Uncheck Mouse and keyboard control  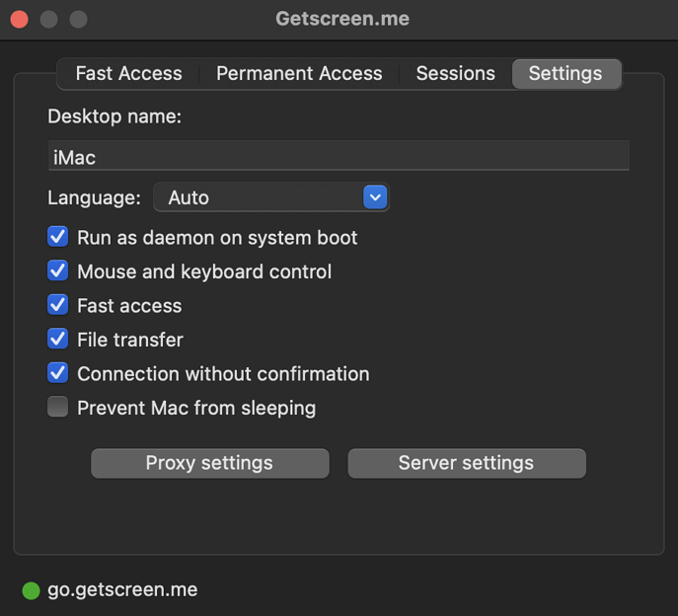pyautogui.click(x=58, y=271)
